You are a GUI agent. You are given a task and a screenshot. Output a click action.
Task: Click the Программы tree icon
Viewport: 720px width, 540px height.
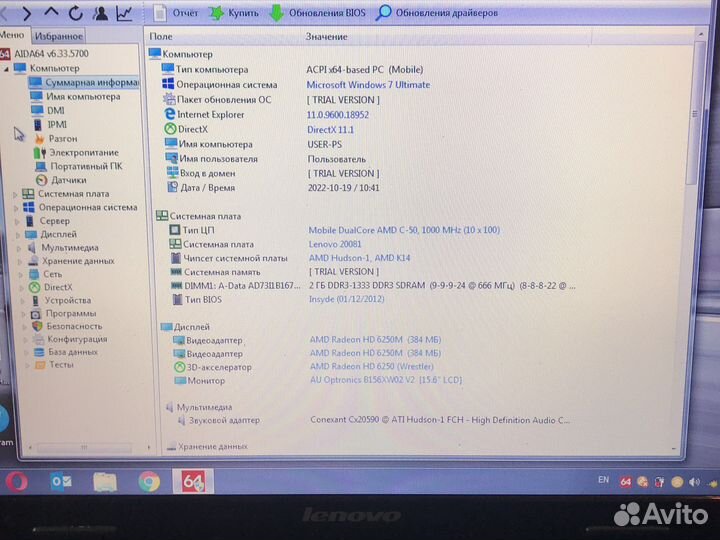tap(36, 314)
